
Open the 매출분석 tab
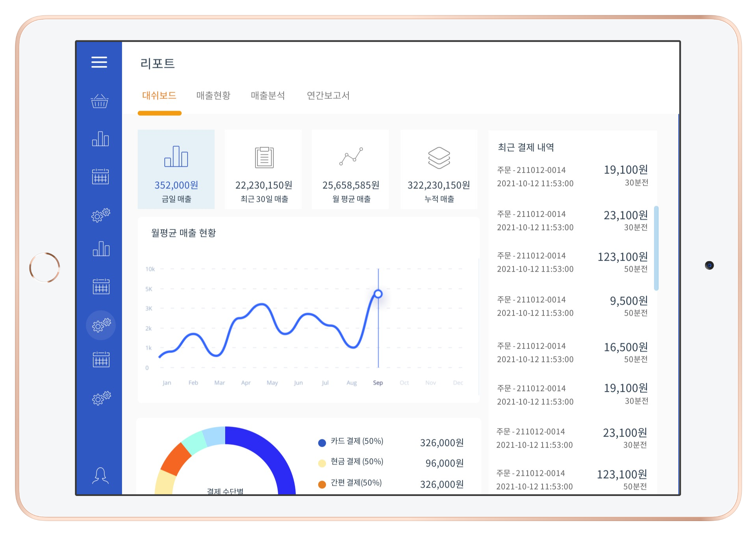(268, 95)
